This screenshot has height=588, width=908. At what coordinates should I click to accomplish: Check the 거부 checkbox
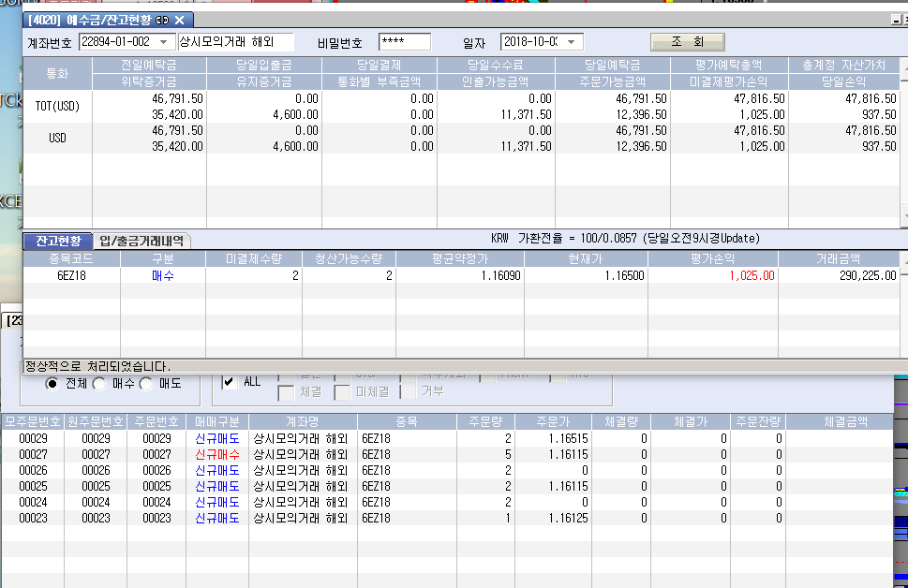[408, 392]
